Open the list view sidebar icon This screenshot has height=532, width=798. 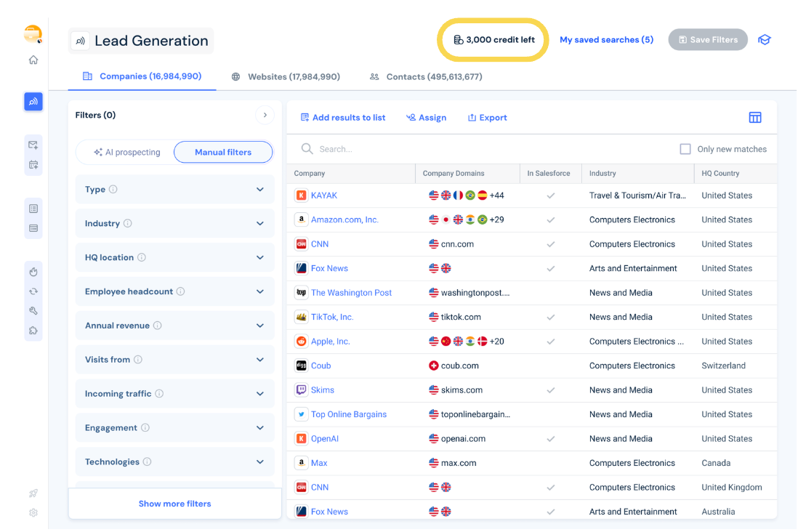[33, 209]
